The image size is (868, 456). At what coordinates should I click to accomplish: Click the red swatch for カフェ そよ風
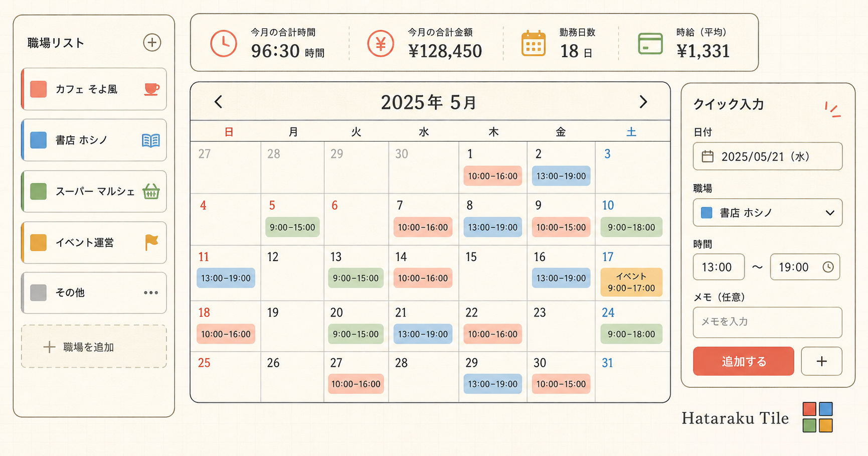pyautogui.click(x=39, y=89)
